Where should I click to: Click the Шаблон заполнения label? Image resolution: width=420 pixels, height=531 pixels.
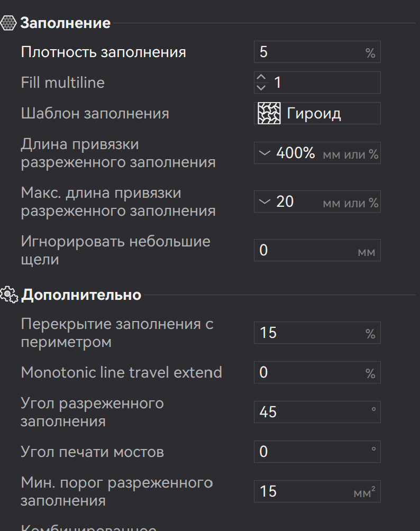point(95,113)
